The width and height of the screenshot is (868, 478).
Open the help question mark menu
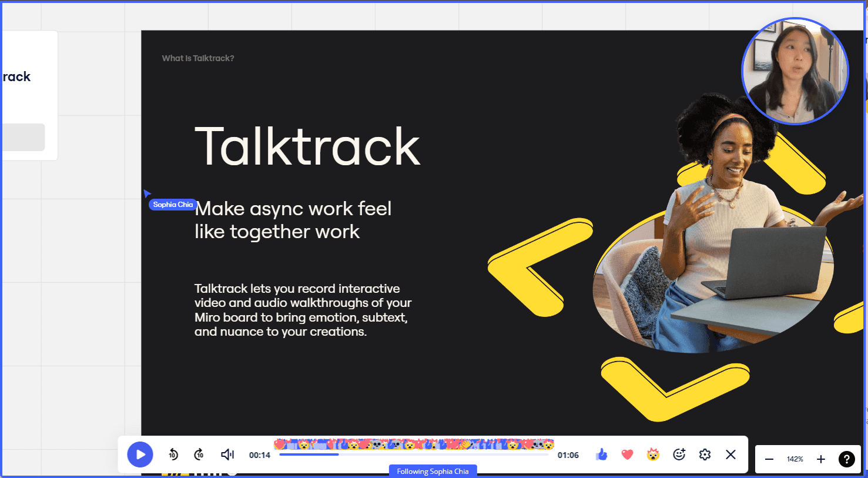(x=846, y=459)
